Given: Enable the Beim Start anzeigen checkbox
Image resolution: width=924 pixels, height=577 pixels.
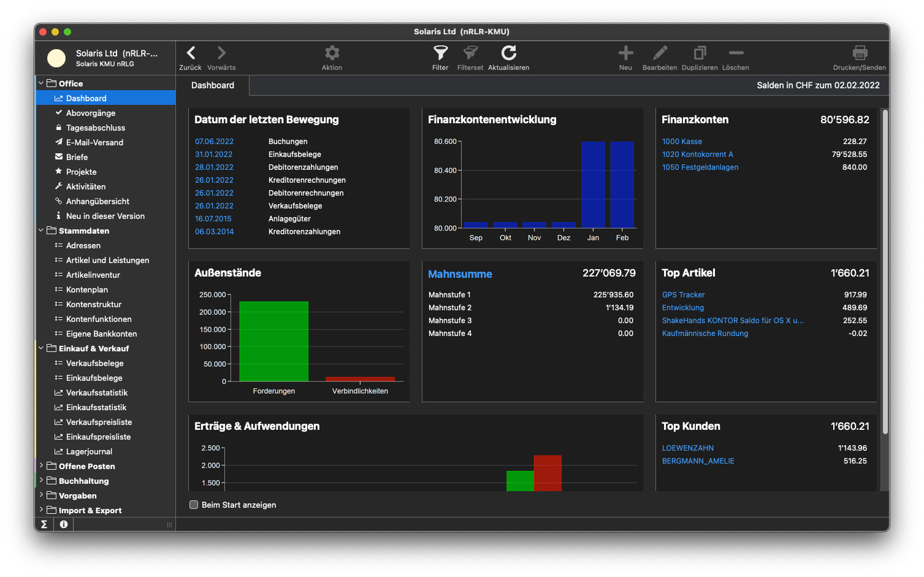Looking at the screenshot, I should point(194,505).
